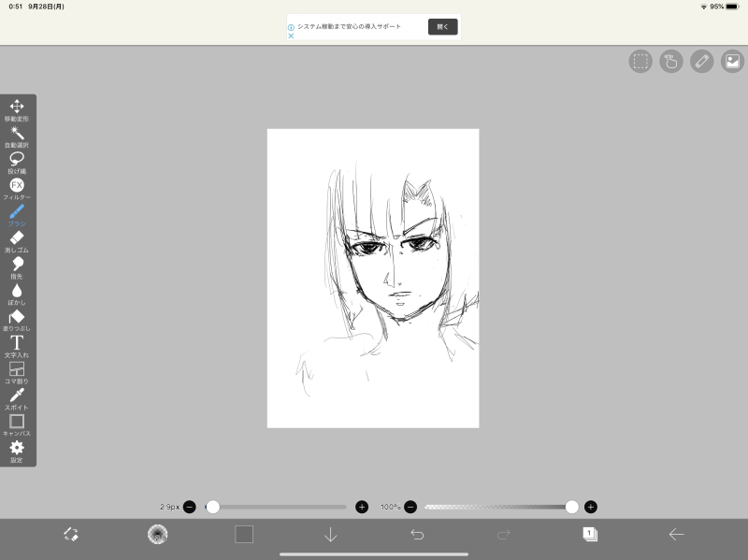The height and width of the screenshot is (560, 748).
Task: Increase opacity with plus button
Action: coord(591,507)
